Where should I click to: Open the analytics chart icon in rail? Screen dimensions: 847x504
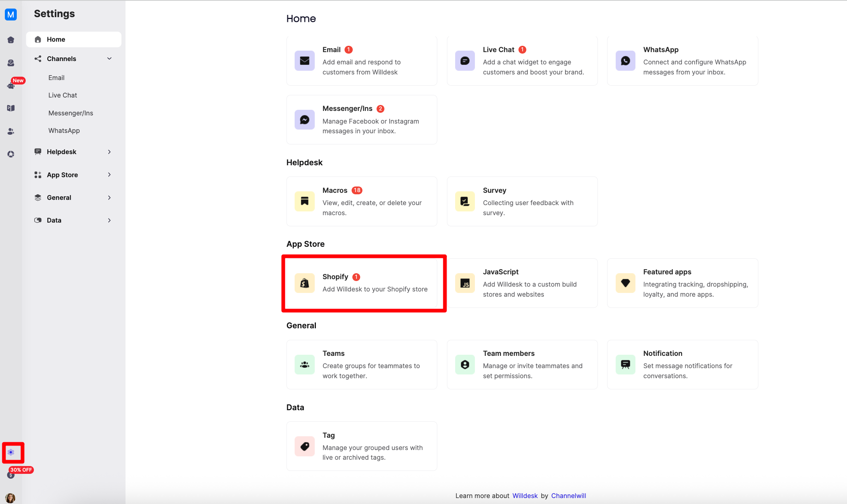(x=11, y=154)
